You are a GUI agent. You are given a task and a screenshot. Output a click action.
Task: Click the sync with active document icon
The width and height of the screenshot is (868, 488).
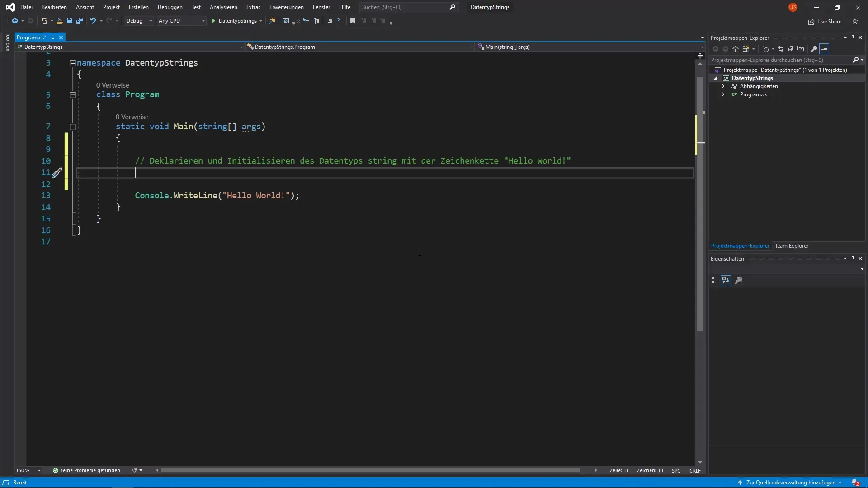pos(781,49)
